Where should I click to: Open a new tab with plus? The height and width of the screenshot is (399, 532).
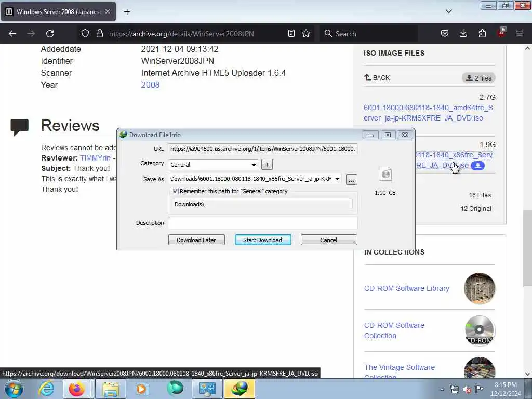(127, 12)
